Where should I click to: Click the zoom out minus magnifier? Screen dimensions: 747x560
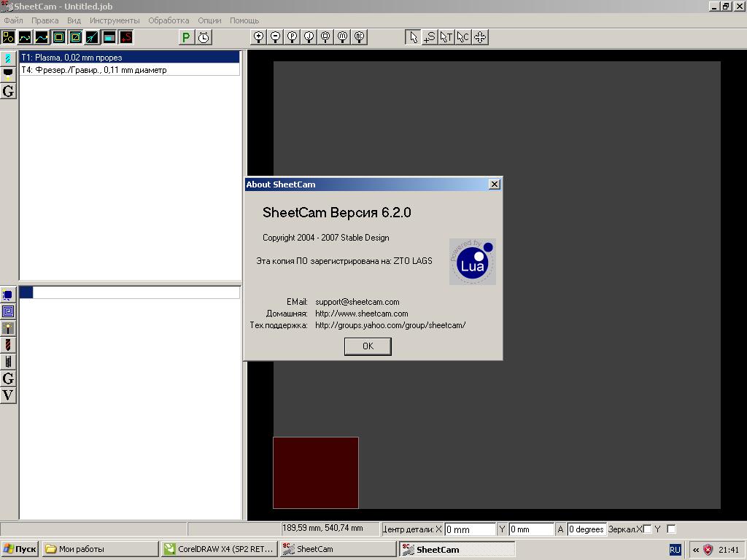[x=275, y=37]
